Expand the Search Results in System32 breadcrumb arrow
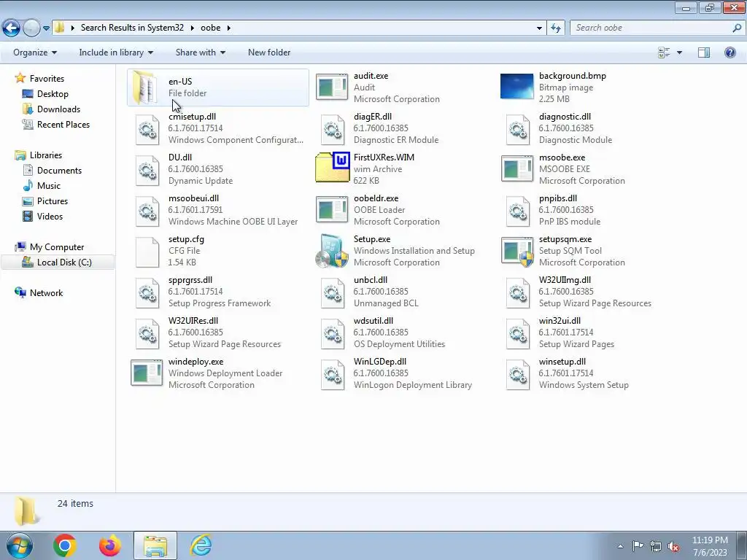The image size is (747, 560). pyautogui.click(x=193, y=28)
